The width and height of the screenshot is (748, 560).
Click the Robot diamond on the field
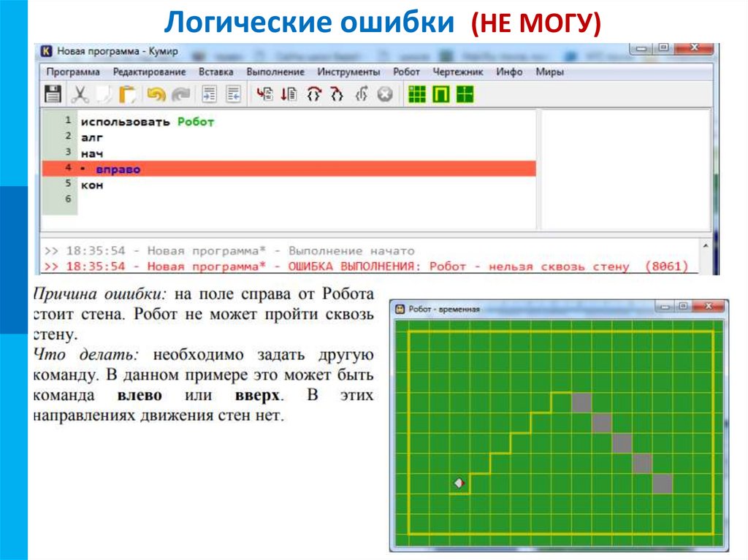(458, 483)
